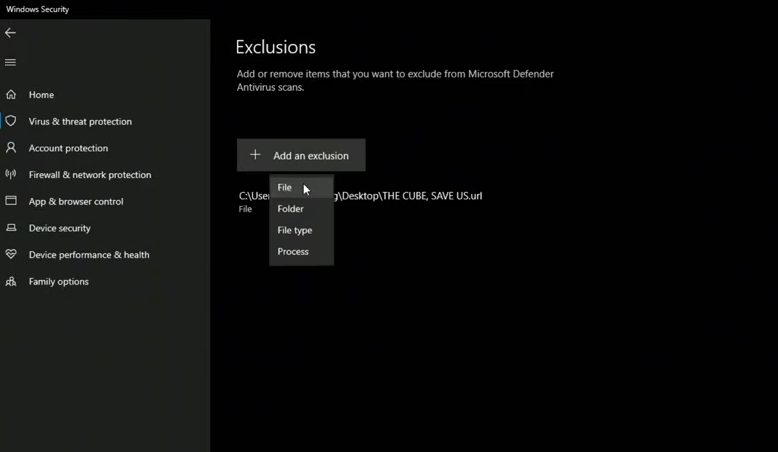Click the Family options people icon
The image size is (778, 452).
point(11,282)
